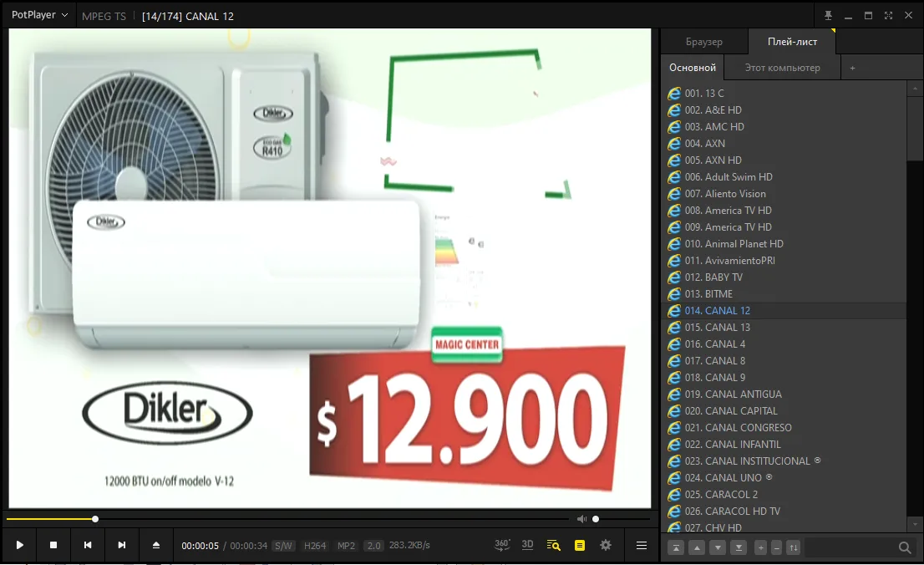Screen dimensions: 924x565
Task: Select playlist item 013. BITME
Action: click(784, 293)
